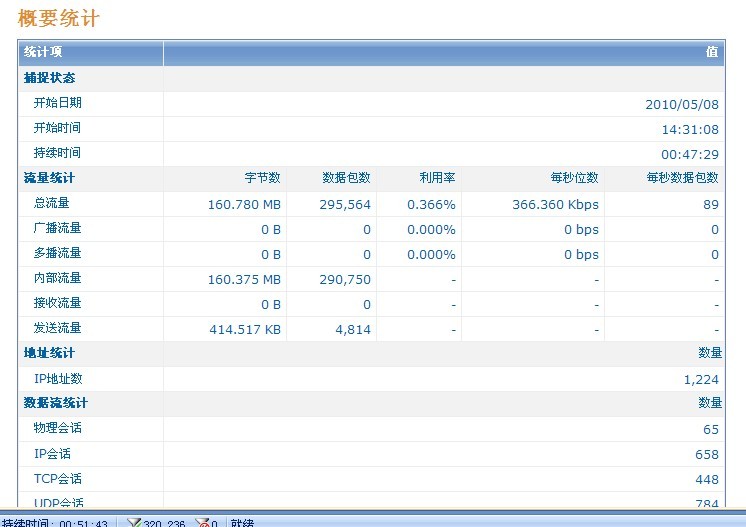
Task: Select the 开始日期 row label
Action: coord(58,103)
